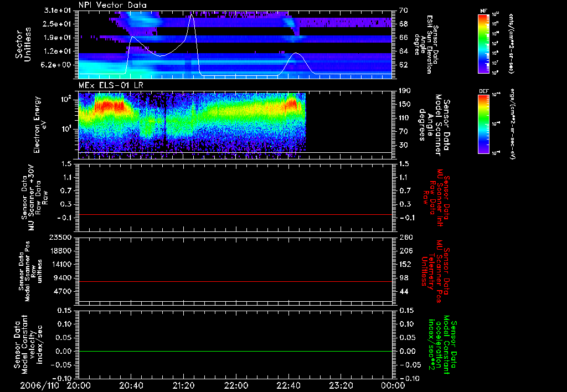Click the 18800 scanner position tick value
The height and width of the screenshot is (392, 567).
click(x=61, y=251)
